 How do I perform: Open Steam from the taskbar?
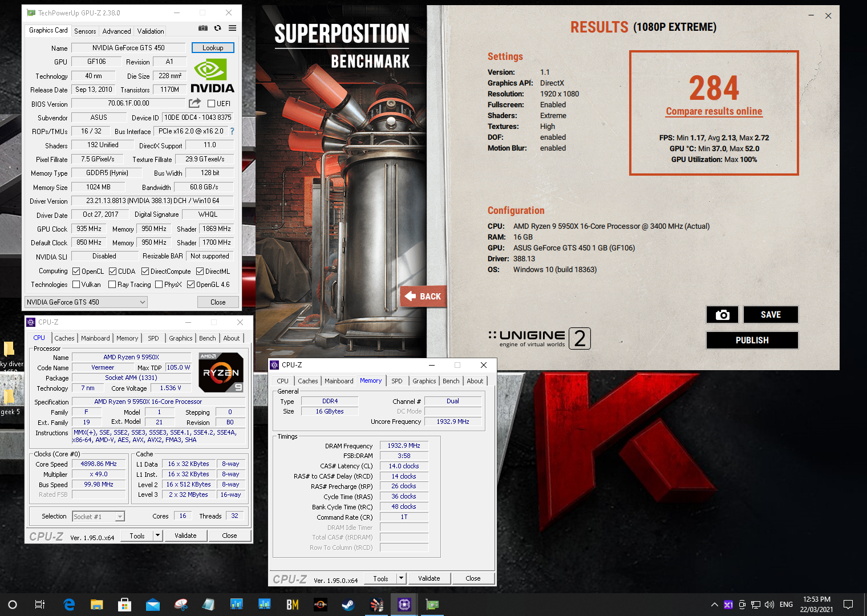348,605
